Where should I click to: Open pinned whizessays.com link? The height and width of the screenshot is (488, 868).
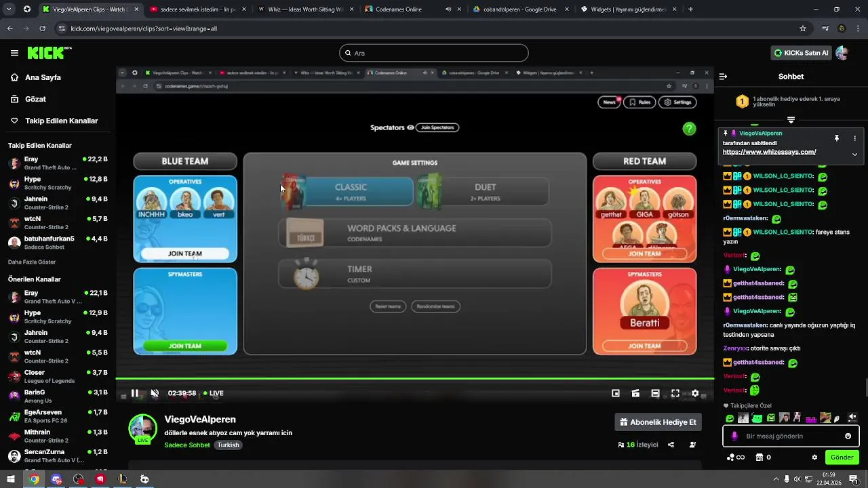pos(770,152)
